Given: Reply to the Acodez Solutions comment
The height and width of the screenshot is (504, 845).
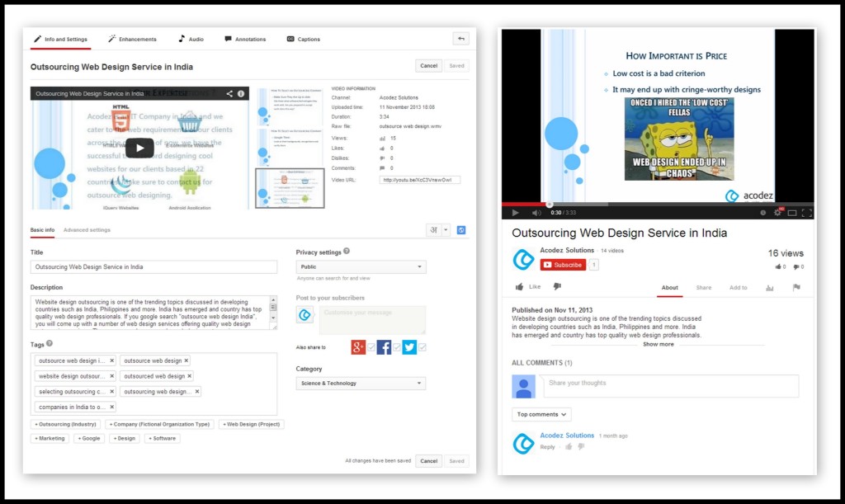Looking at the screenshot, I should click(548, 447).
